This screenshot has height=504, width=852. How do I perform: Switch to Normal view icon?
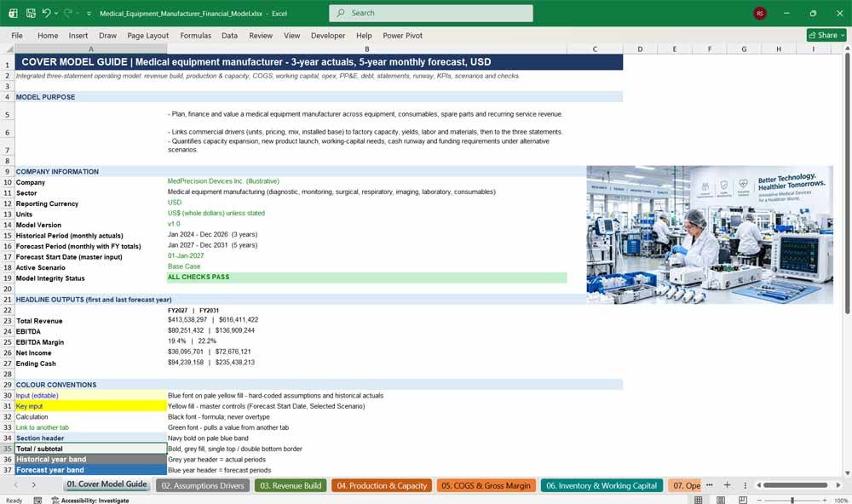[699, 500]
